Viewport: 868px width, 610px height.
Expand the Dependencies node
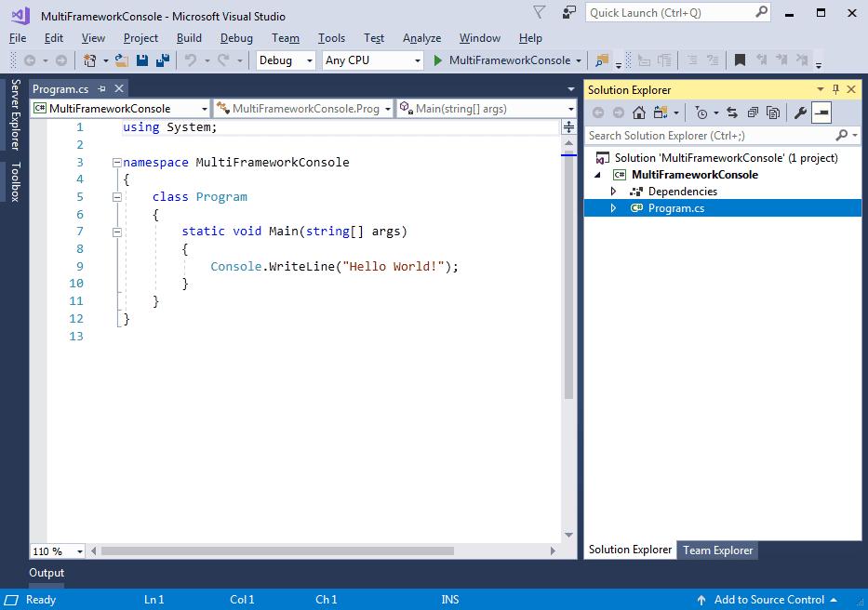click(x=611, y=191)
